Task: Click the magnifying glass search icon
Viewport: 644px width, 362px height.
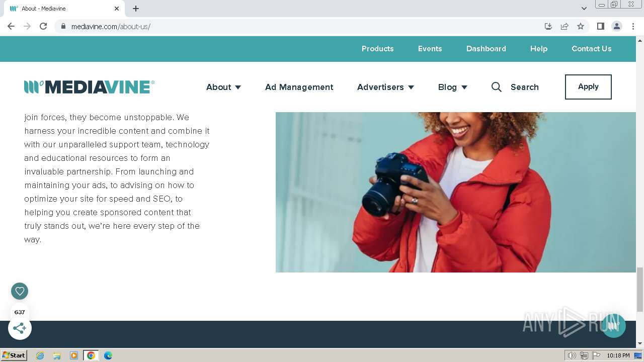Action: click(x=496, y=87)
